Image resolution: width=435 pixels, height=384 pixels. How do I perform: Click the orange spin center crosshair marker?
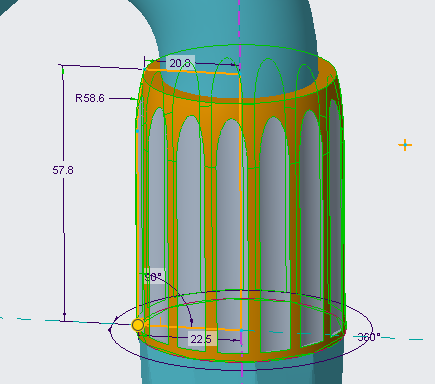point(405,145)
